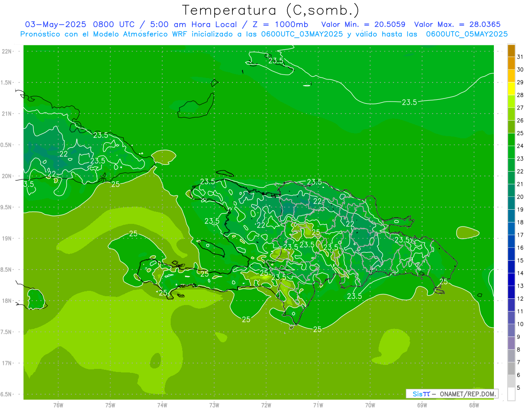Click the "70W" longitude axis label

point(370,405)
